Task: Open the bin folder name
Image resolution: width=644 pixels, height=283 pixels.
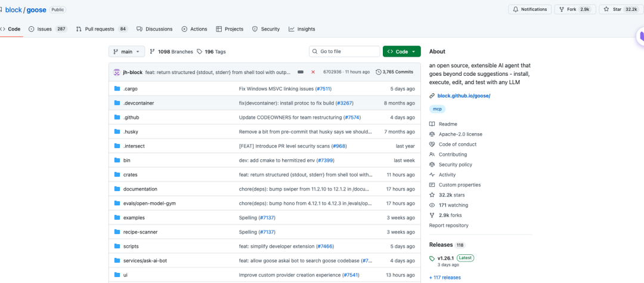Action: [x=126, y=161]
